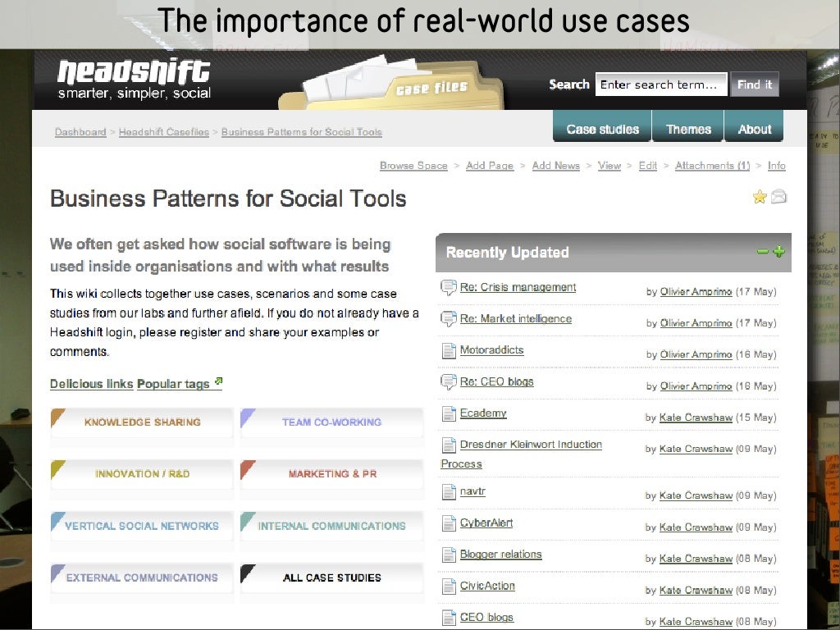The image size is (840, 630).
Task: Open Headshift Casefiles breadcrumb link
Action: [x=164, y=132]
